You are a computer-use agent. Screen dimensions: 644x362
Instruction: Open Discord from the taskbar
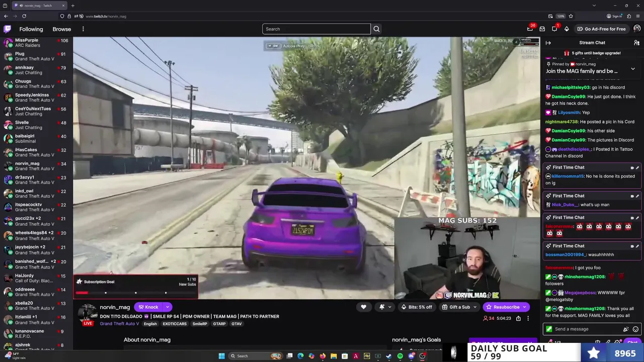[x=411, y=356]
